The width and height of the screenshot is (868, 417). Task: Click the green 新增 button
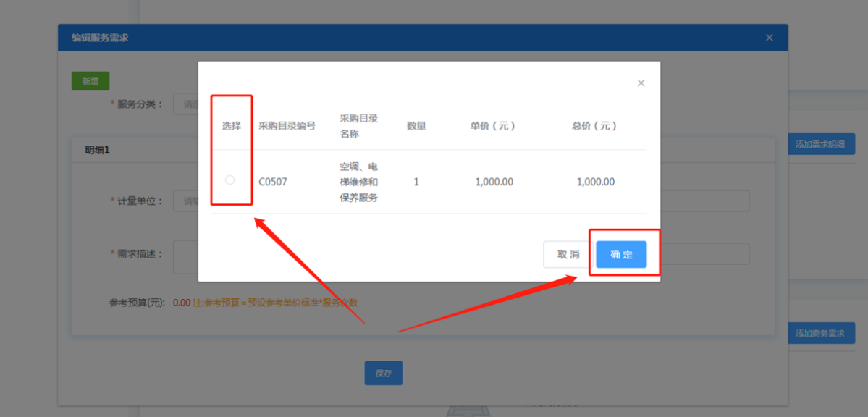tap(90, 81)
